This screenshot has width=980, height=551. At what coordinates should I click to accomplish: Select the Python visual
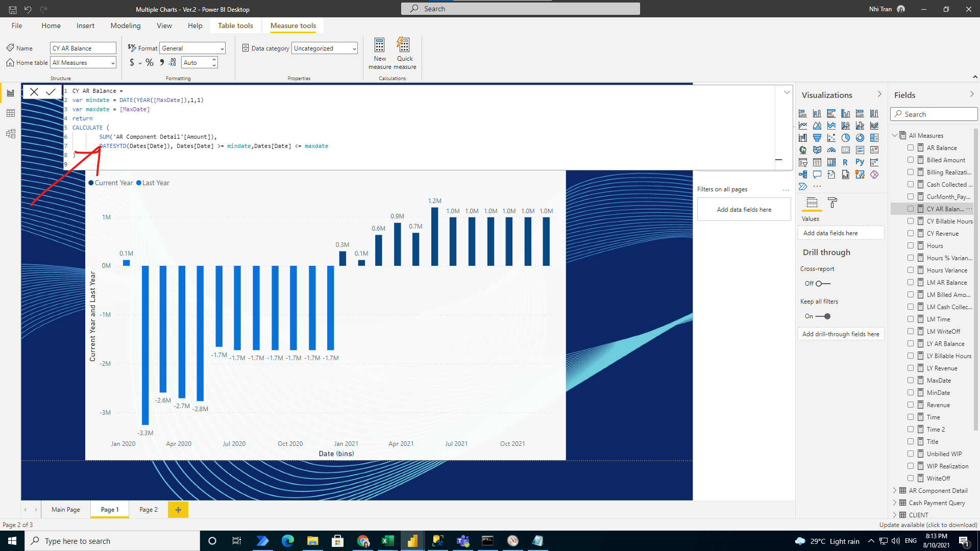860,162
